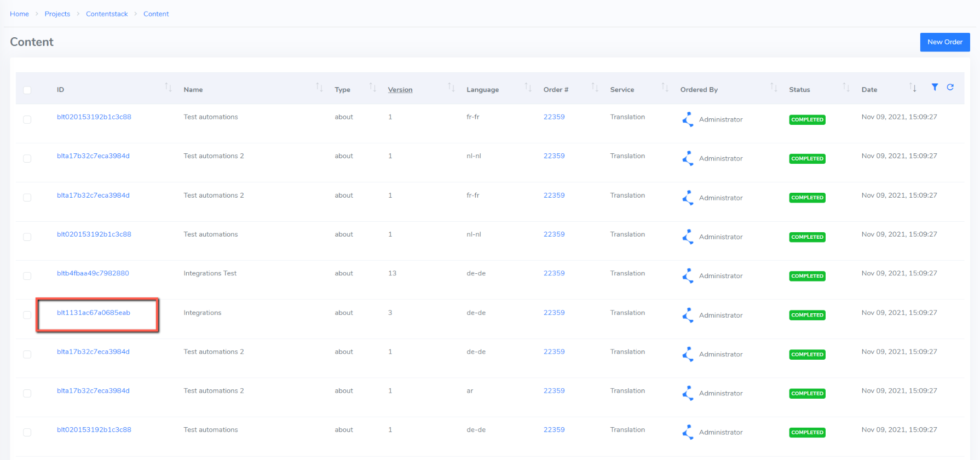This screenshot has height=460, width=980.
Task: Sort by the Status column arrows
Action: click(846, 87)
